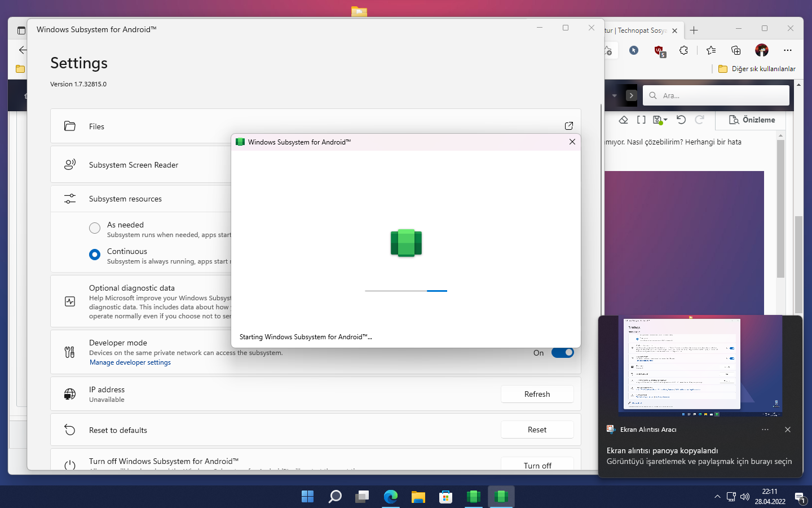Open Edge Collections icon

(x=736, y=50)
